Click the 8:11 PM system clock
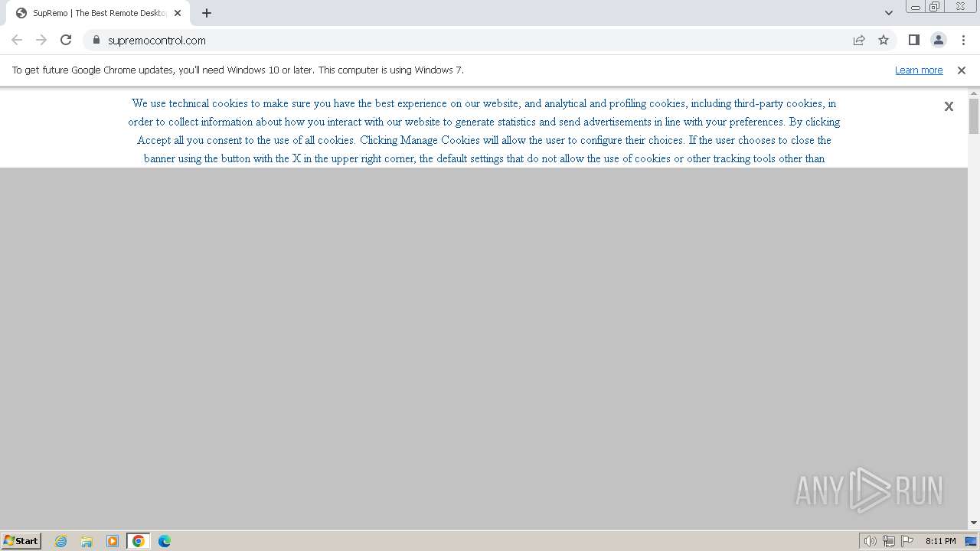Screen dimensions: 980x551 click(940, 541)
